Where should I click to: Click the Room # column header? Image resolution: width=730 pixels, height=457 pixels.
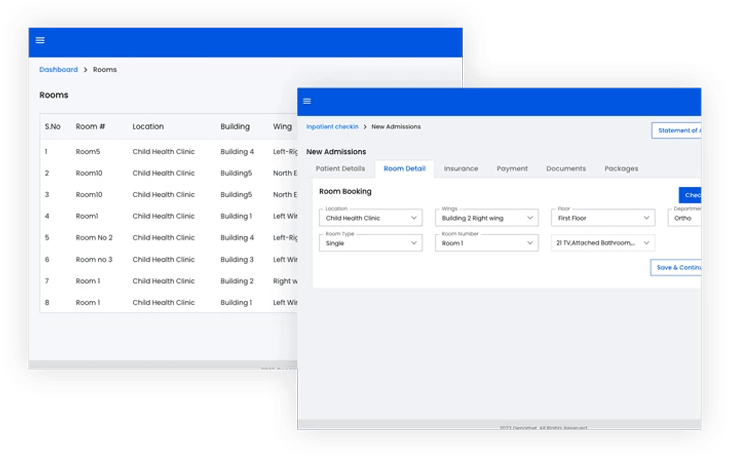tap(90, 127)
